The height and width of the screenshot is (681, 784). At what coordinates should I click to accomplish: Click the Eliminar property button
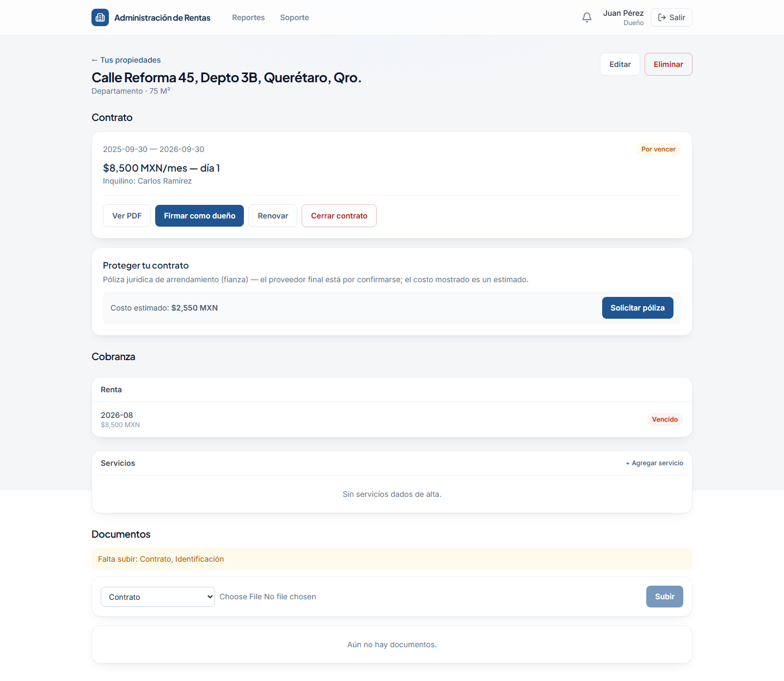pos(669,64)
